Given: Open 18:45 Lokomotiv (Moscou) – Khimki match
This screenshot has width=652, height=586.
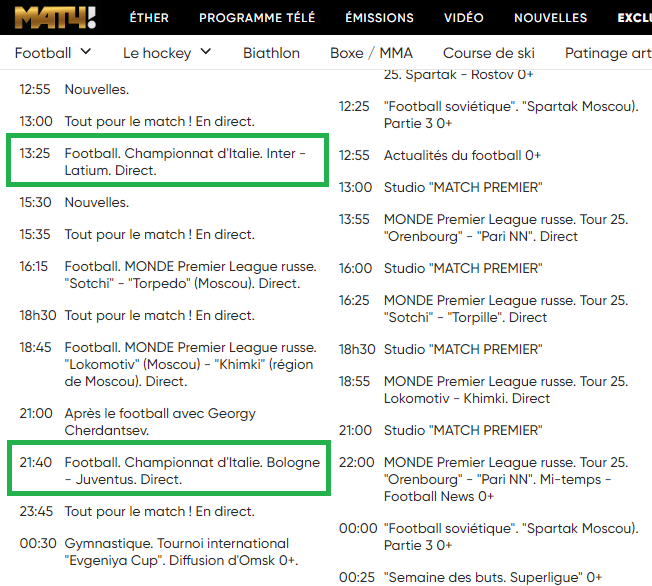Looking at the screenshot, I should [x=168, y=364].
